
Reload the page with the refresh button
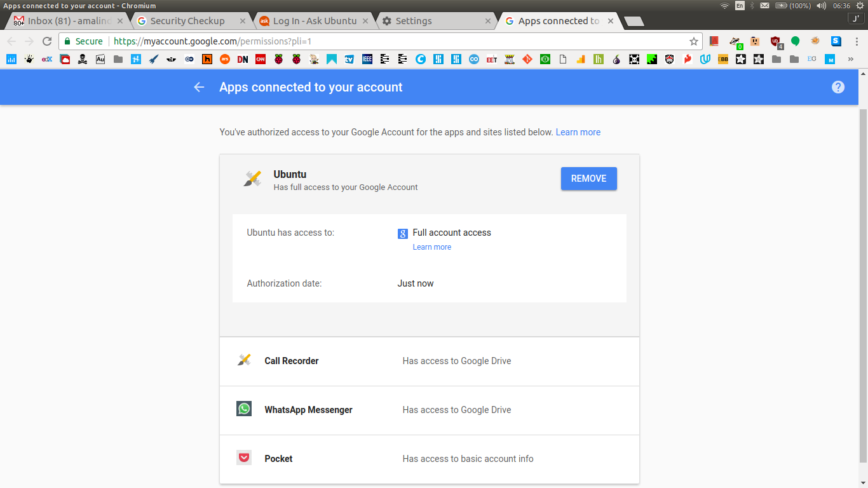pyautogui.click(x=46, y=41)
